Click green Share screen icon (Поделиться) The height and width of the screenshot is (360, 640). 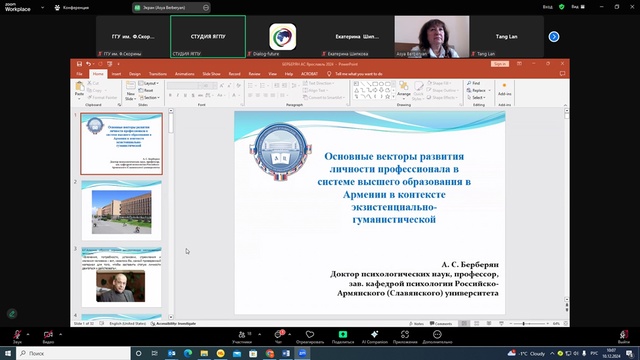(x=343, y=334)
